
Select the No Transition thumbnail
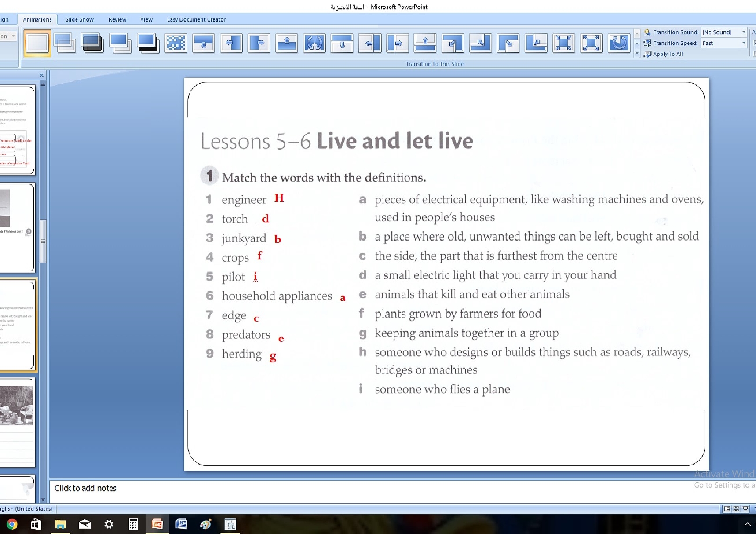tap(37, 43)
